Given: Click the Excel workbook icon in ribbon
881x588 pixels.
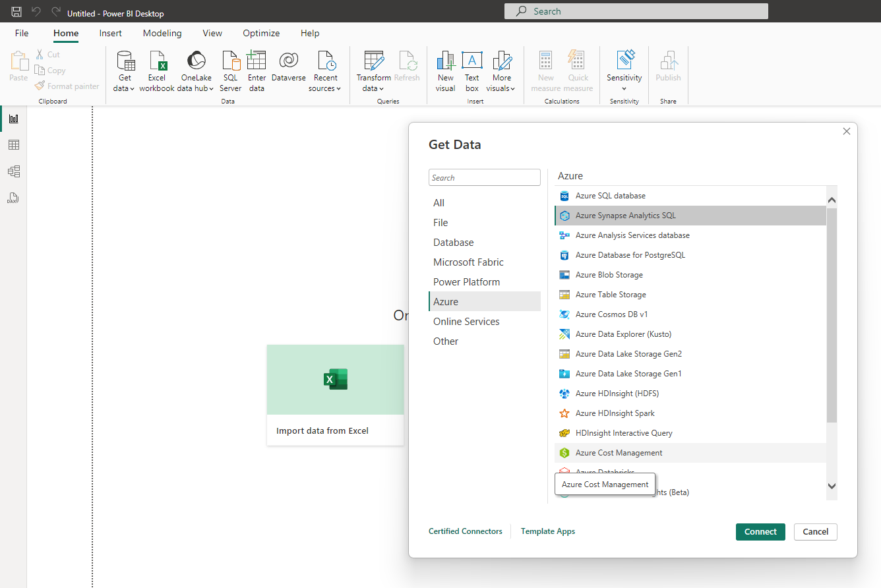Looking at the screenshot, I should 157,61.
